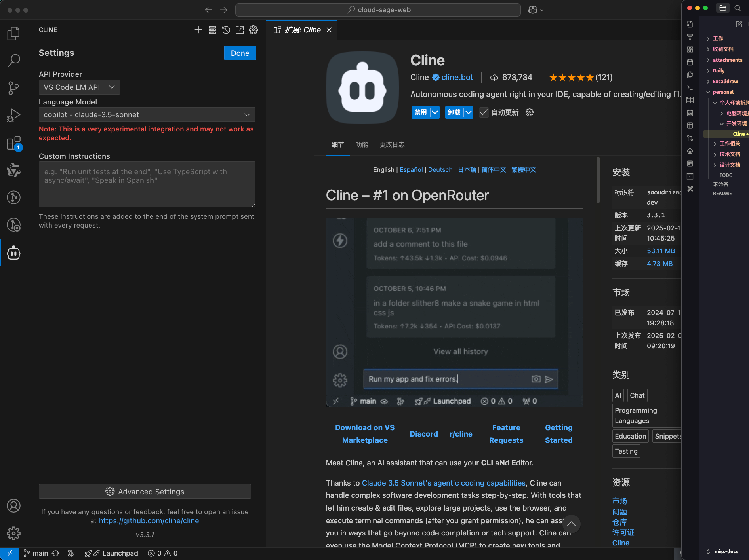Switch to the 细节 details tab

click(x=338, y=145)
